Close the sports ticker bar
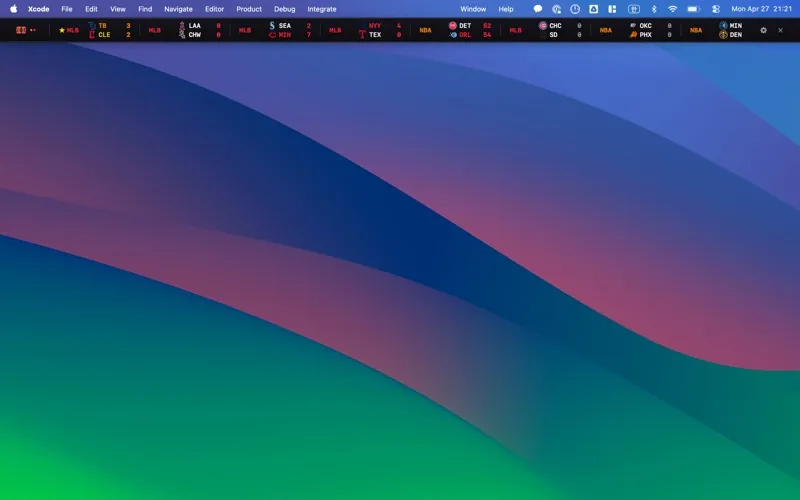Image resolution: width=800 pixels, height=500 pixels. tap(781, 30)
